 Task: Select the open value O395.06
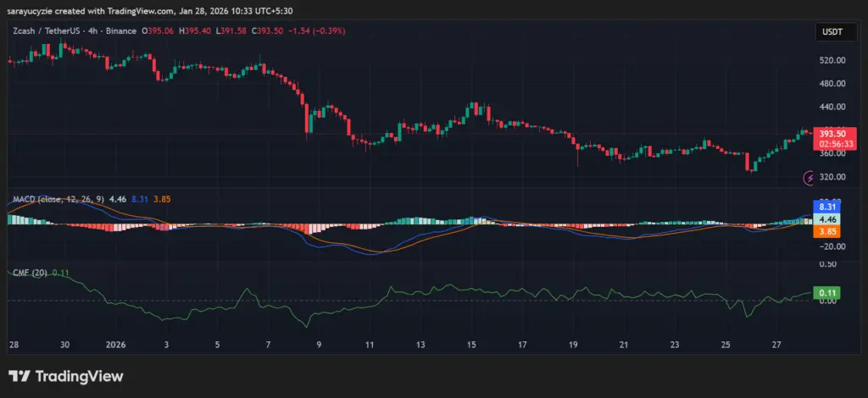158,31
